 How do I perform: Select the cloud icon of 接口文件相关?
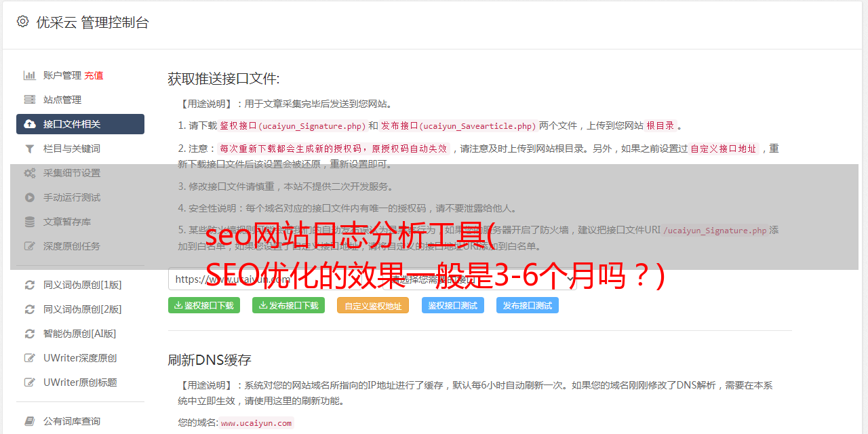click(x=30, y=124)
